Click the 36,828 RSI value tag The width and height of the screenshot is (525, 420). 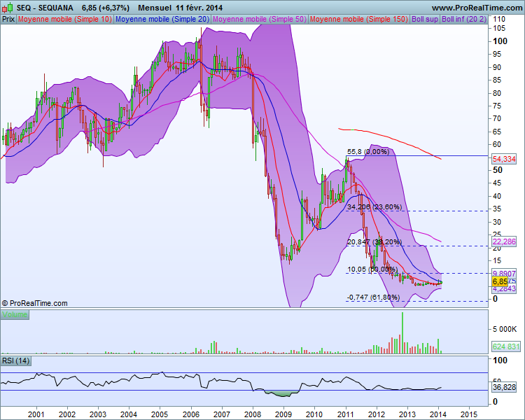coord(504,388)
